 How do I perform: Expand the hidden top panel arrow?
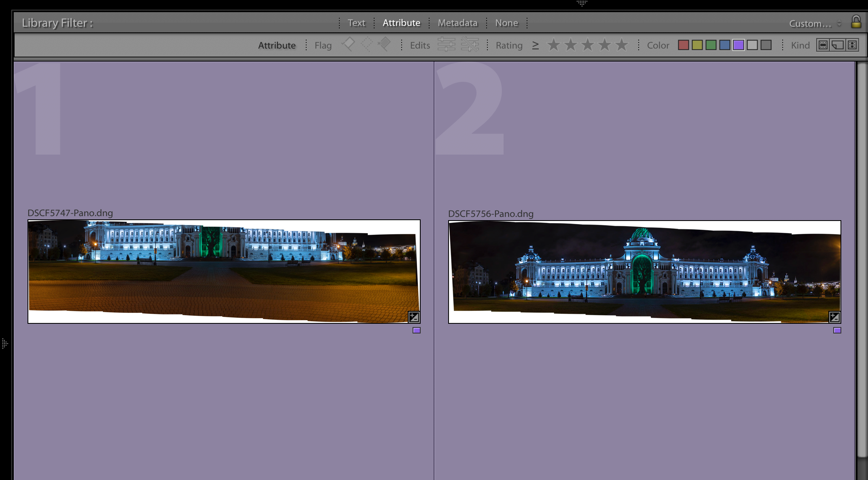pos(582,3)
